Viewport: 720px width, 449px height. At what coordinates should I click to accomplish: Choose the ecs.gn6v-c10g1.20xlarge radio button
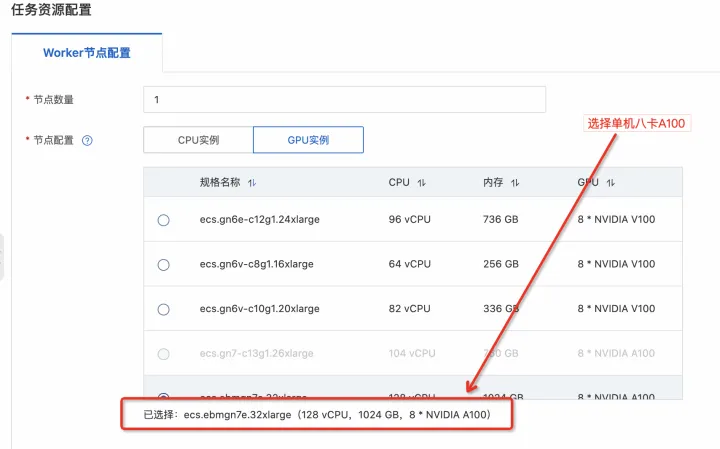click(163, 309)
